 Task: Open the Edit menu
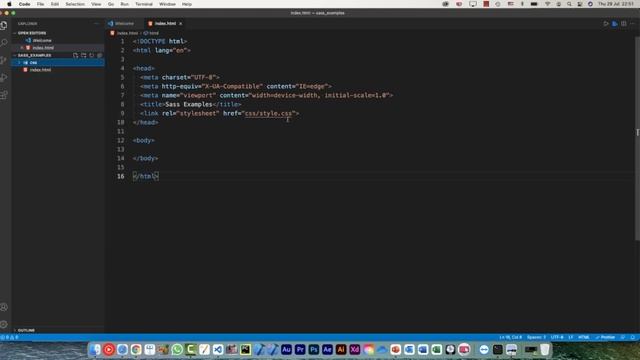pyautogui.click(x=55, y=4)
